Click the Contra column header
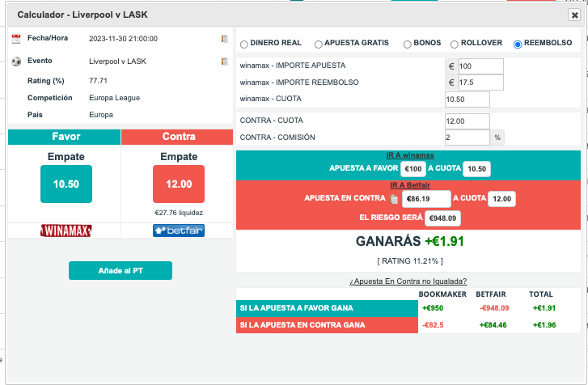Screen dimensions: 588x385 click(177, 137)
